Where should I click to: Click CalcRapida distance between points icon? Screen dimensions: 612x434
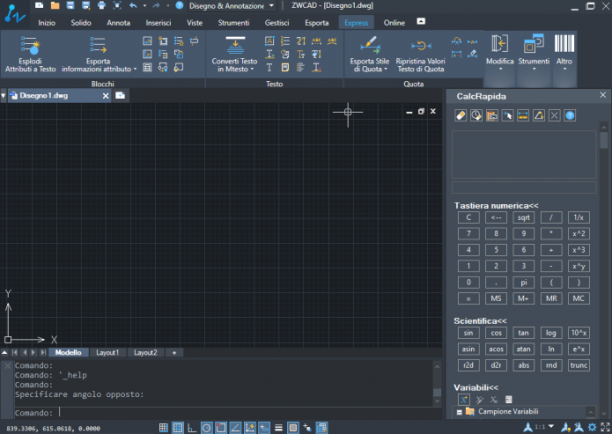[523, 116]
